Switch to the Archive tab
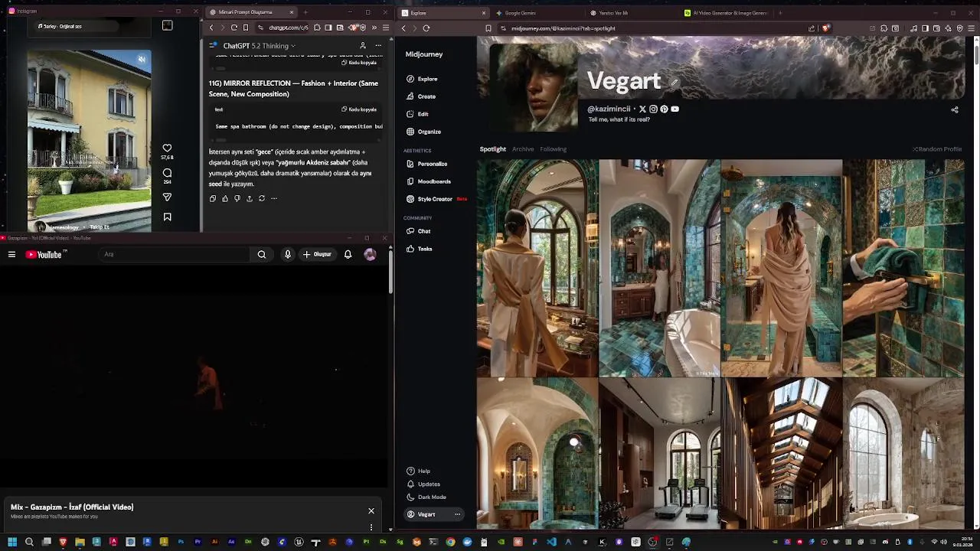The image size is (980, 551). [523, 149]
